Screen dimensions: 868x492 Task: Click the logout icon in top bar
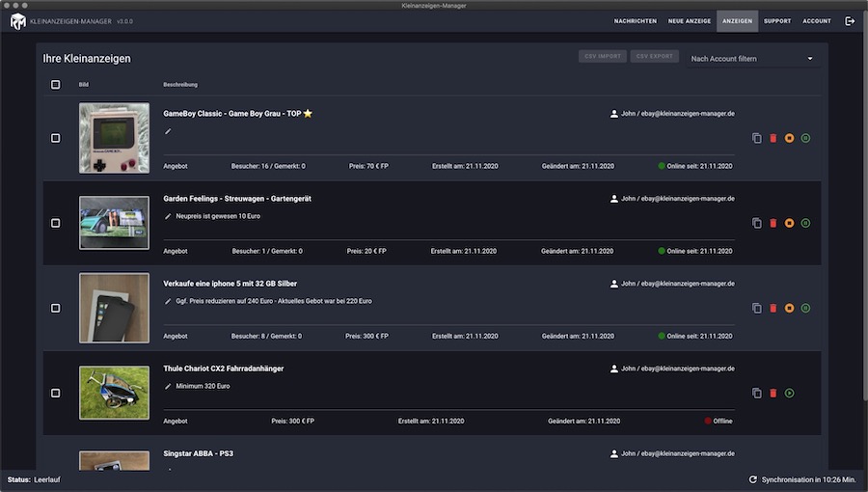[850, 21]
